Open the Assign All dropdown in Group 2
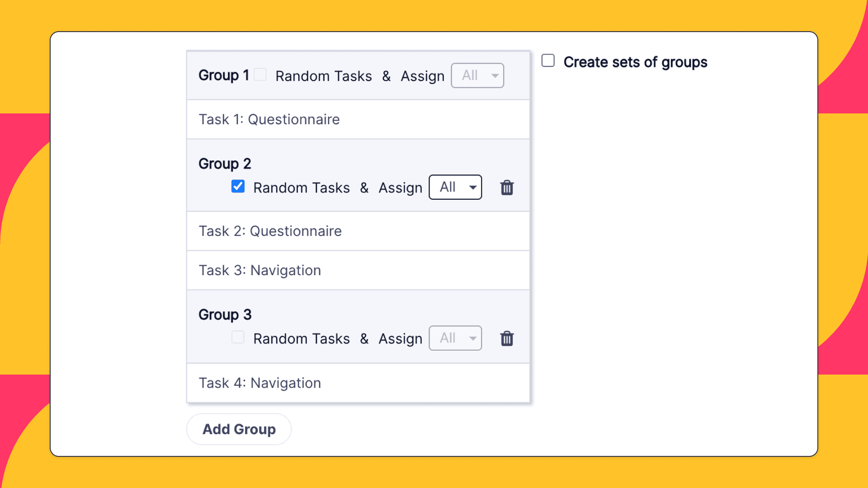Viewport: 868px width, 488px height. coord(455,187)
